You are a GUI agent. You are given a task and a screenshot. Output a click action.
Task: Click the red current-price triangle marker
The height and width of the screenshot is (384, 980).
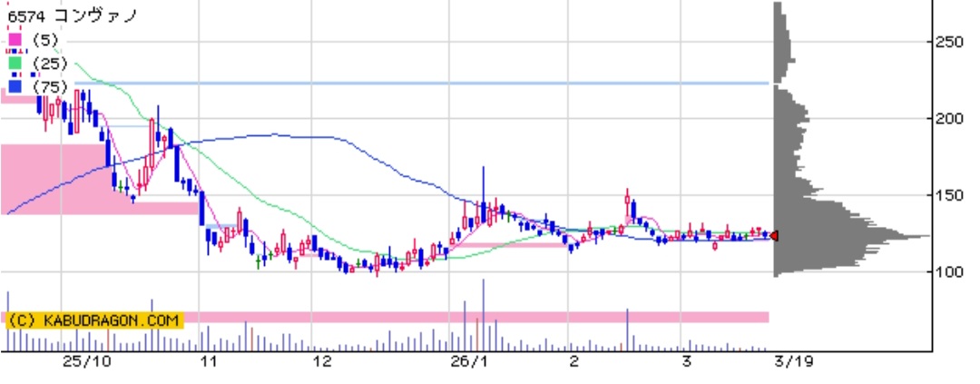[x=774, y=236]
